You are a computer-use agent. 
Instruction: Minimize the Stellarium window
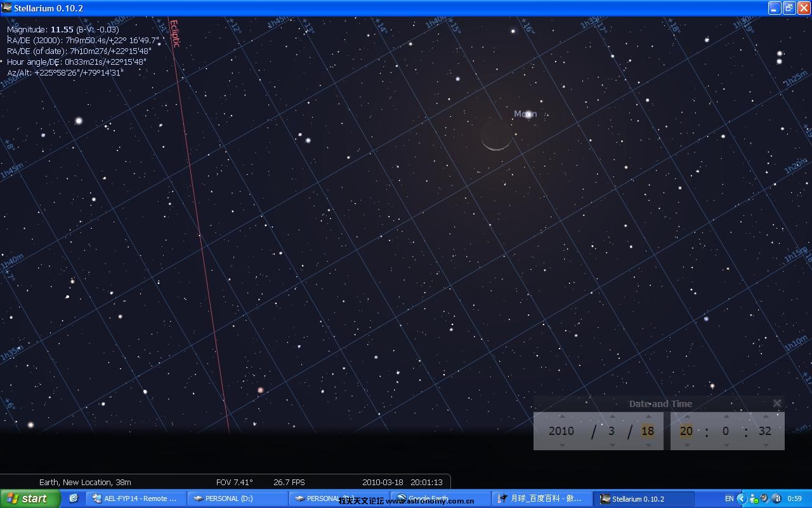pos(775,8)
